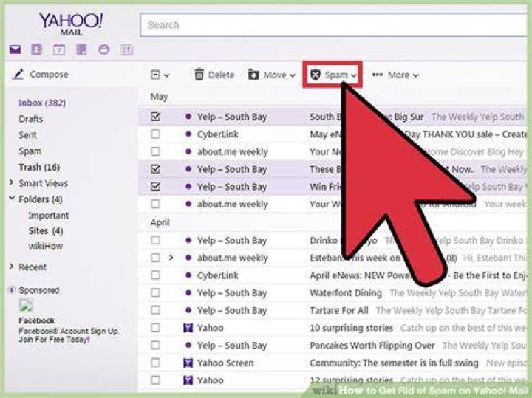This screenshot has height=398, width=532.
Task: Uncheck the Yelp 'Win Fri...' email checkbox
Action: pos(155,187)
